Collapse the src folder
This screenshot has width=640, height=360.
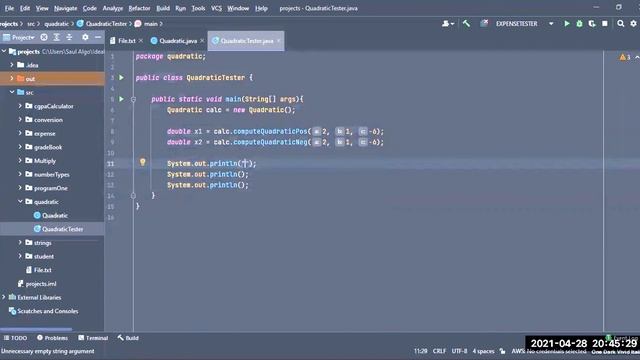(x=12, y=92)
